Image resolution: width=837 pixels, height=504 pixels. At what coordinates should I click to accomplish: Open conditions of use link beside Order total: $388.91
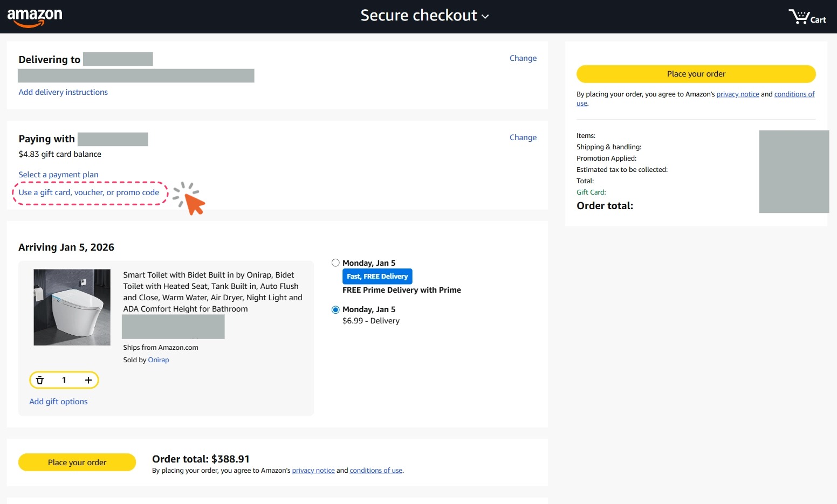376,471
